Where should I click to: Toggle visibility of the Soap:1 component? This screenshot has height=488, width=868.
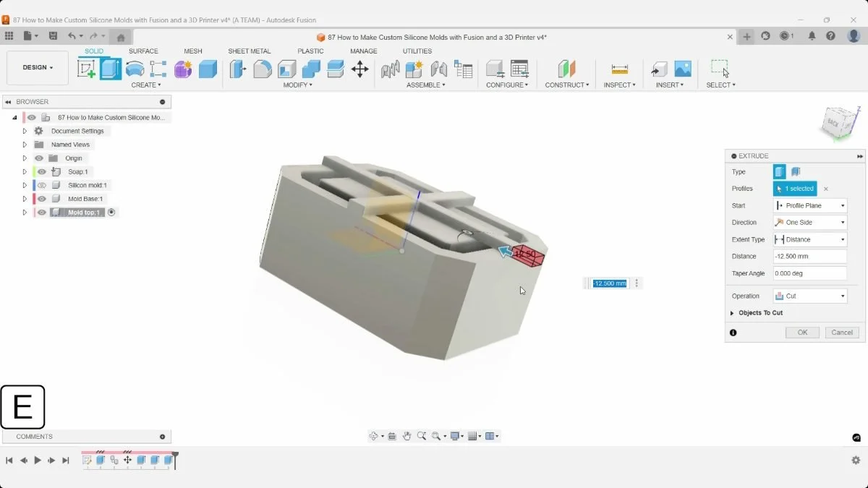click(x=42, y=172)
